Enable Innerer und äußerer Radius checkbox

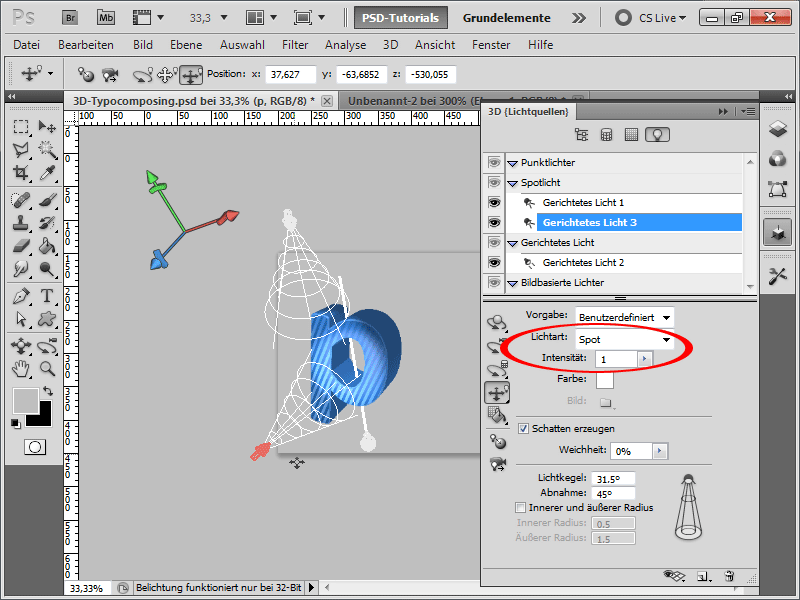[x=520, y=508]
